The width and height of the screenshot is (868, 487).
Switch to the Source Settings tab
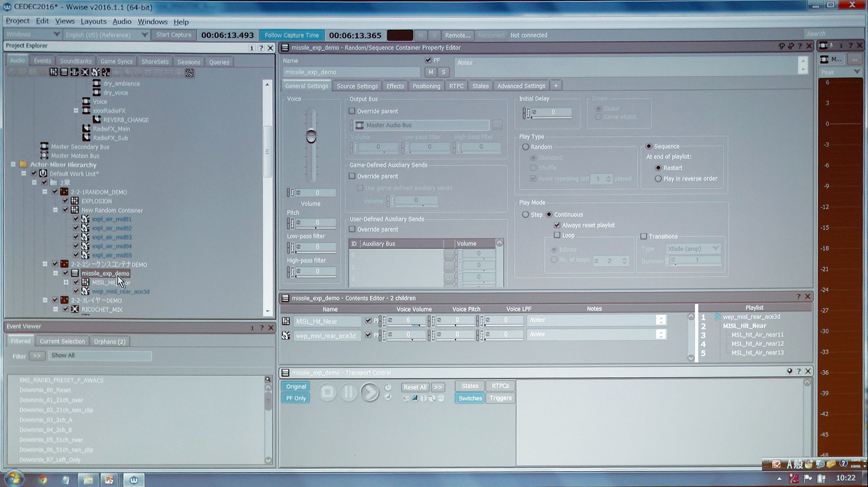[357, 86]
